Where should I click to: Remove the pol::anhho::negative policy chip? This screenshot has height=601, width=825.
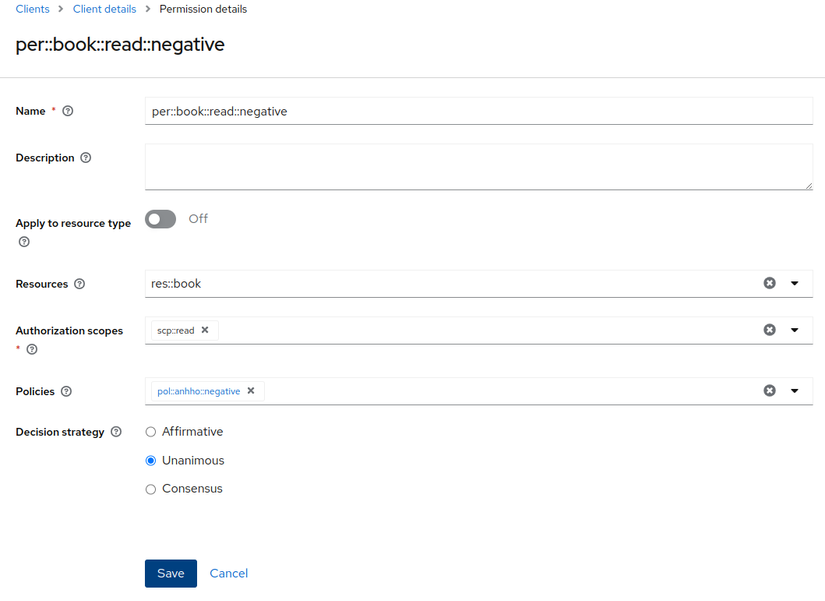(x=251, y=391)
